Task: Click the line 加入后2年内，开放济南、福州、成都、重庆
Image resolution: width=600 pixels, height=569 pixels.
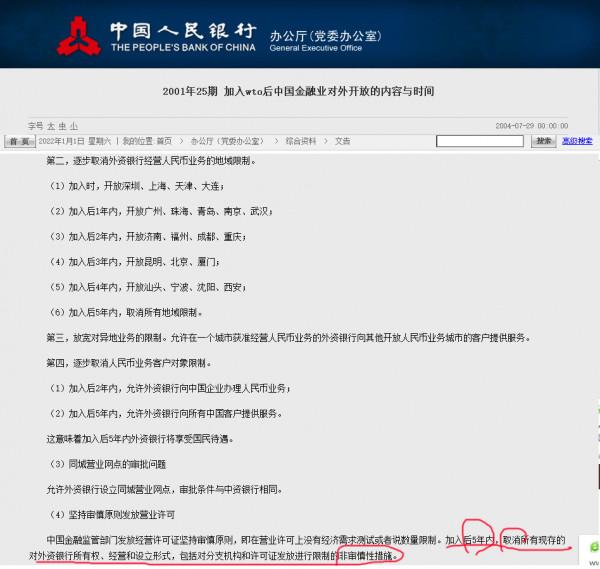Action: 147,237
